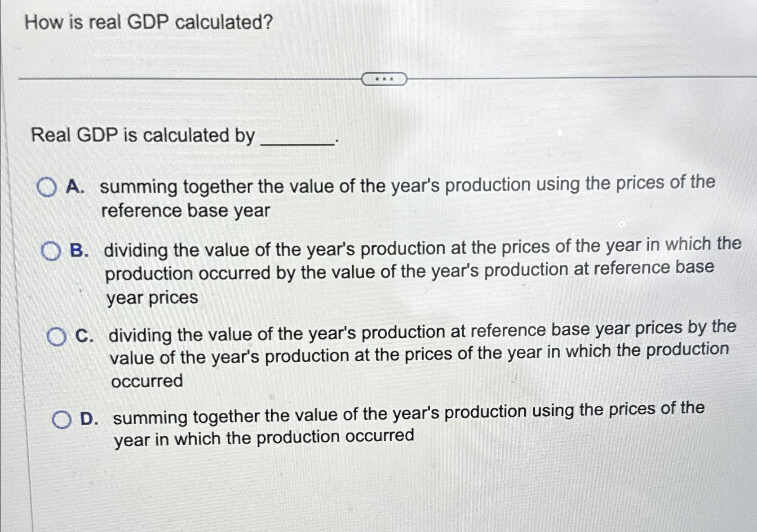
Task: Select radio button B
Action: [50, 250]
